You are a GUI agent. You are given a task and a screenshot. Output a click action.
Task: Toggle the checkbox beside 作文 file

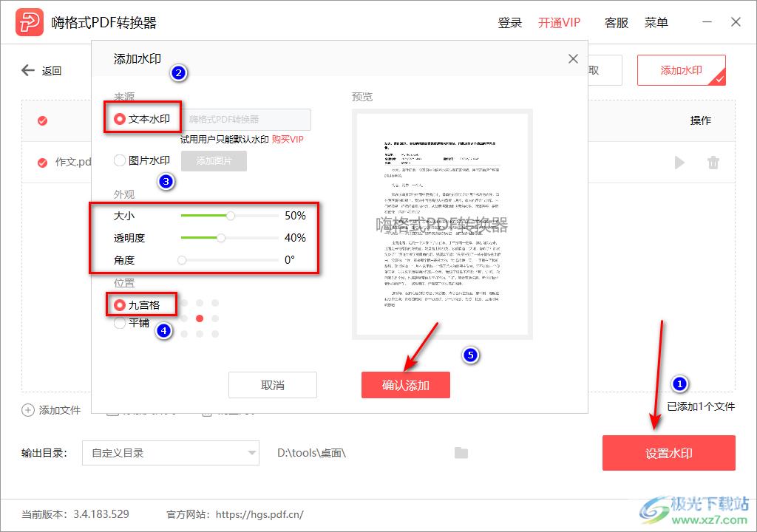(x=42, y=163)
